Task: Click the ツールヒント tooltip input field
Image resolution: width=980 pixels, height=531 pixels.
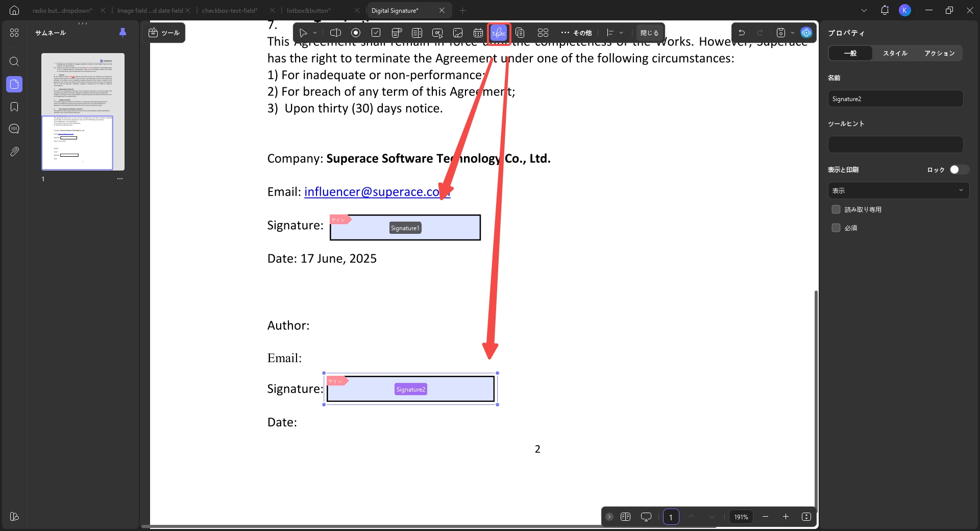Action: [x=895, y=144]
